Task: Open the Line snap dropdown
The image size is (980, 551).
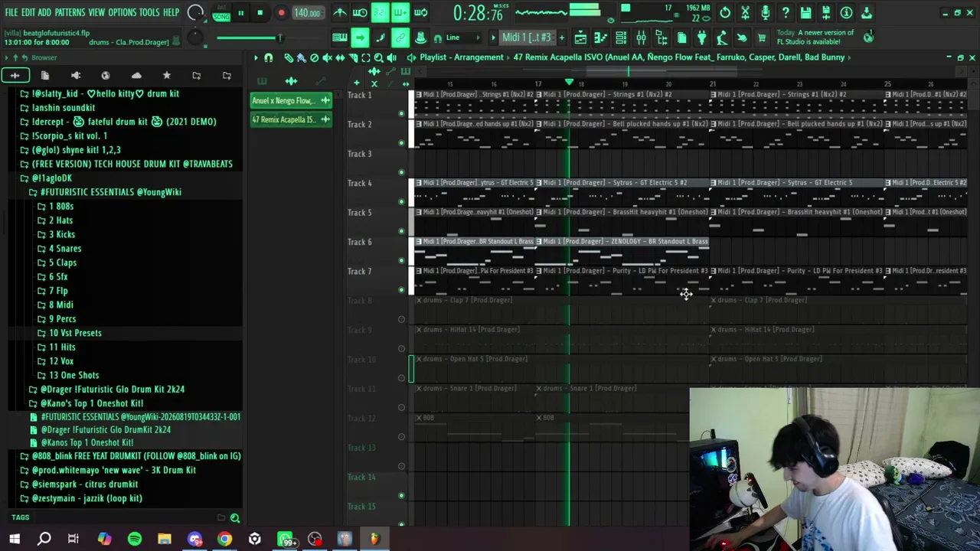Action: coord(462,37)
